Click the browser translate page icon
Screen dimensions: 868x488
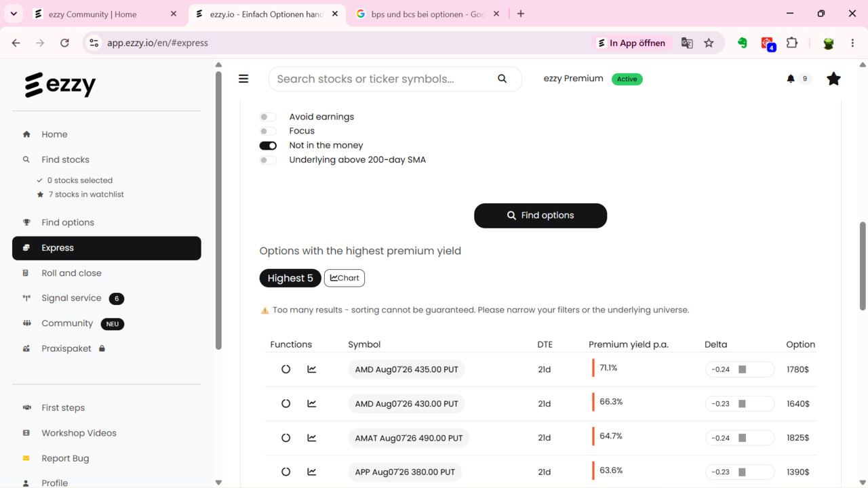687,43
